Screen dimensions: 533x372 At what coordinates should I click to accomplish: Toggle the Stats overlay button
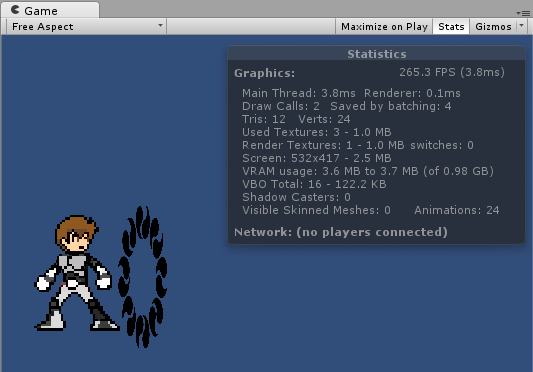(451, 27)
